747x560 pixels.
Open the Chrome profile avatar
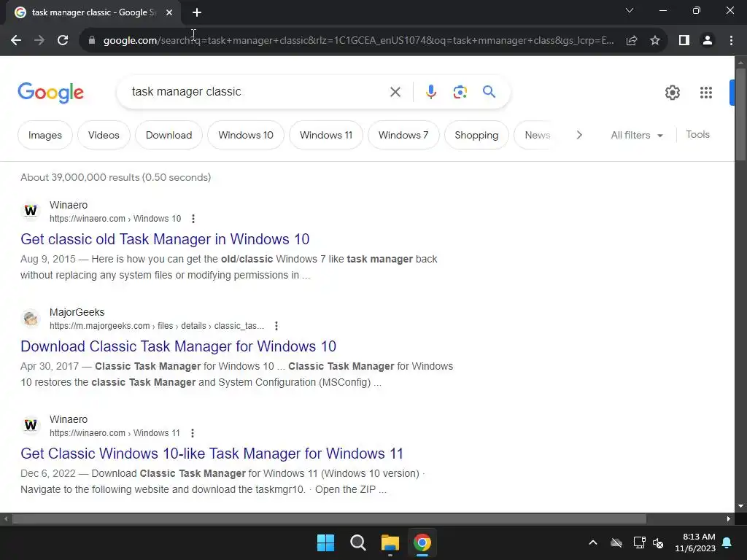[x=708, y=41]
